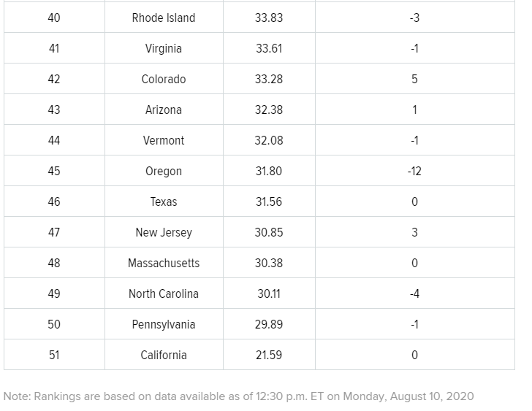This screenshot has height=411, width=532.
Task: Select the Texas state cell
Action: 164,201
